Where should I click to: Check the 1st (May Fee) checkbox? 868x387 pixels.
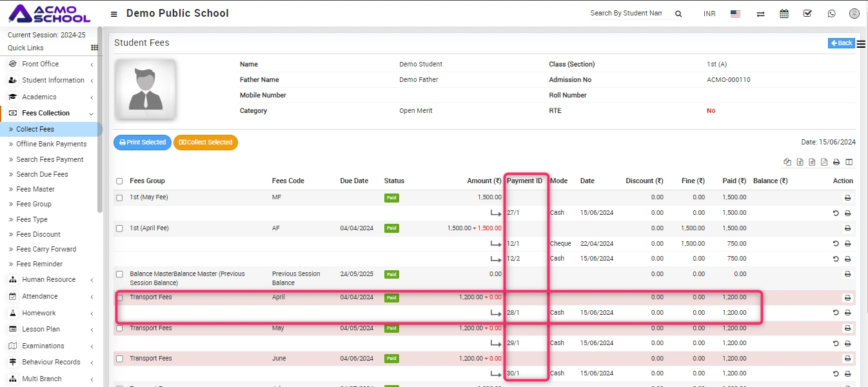point(119,198)
